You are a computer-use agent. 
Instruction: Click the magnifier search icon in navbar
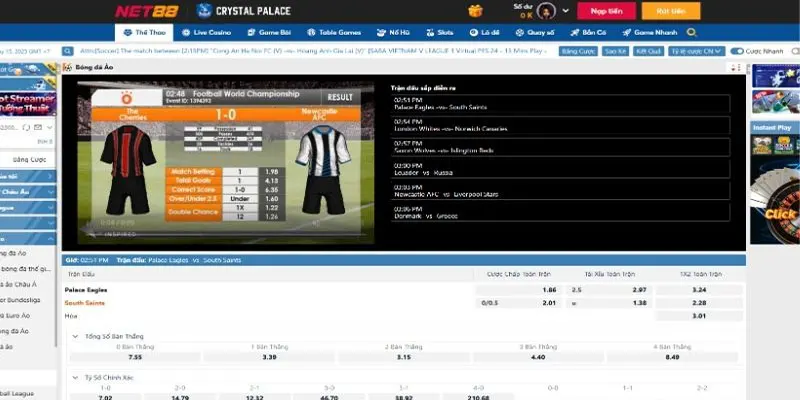691,32
